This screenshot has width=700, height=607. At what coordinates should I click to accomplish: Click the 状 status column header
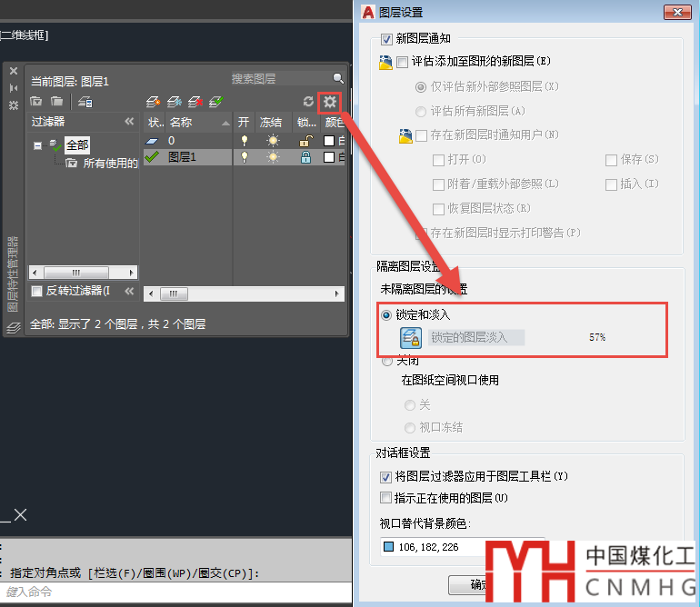point(155,123)
